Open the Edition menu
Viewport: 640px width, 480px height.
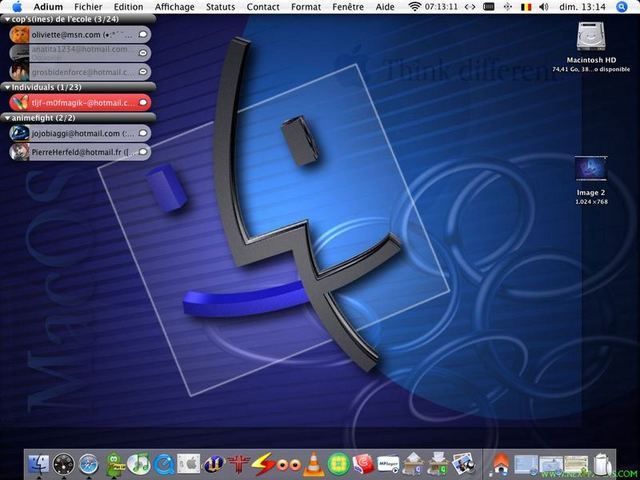click(128, 7)
